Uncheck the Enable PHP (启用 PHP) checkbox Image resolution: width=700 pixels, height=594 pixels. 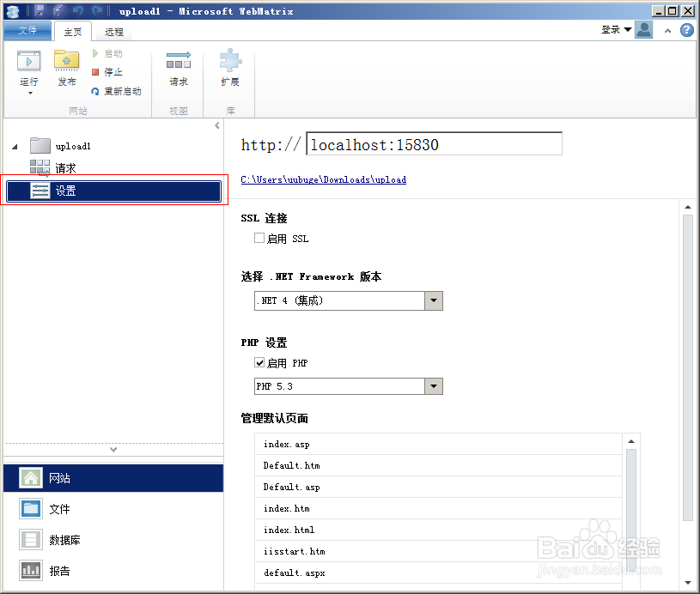(x=259, y=362)
